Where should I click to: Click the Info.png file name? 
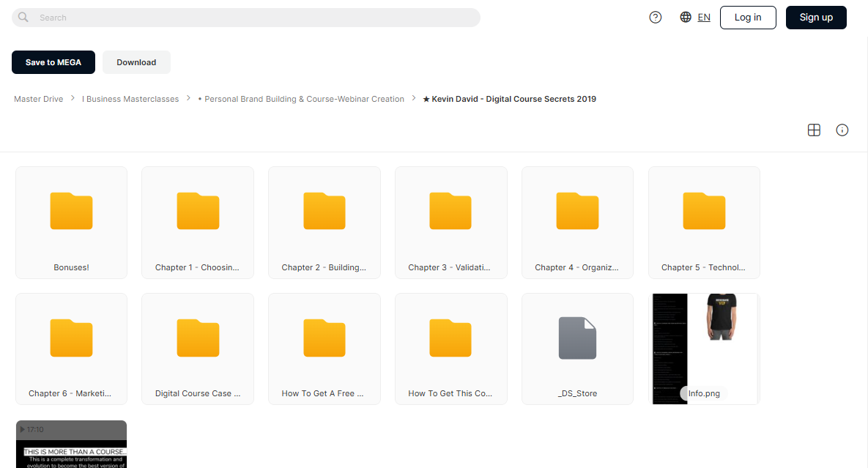click(704, 393)
